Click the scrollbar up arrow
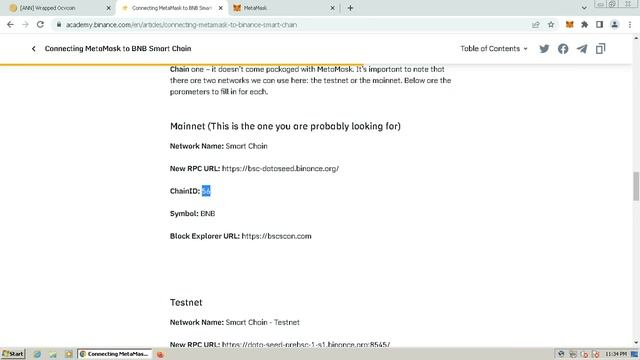Viewport: 640px width, 360px height. coord(636,38)
